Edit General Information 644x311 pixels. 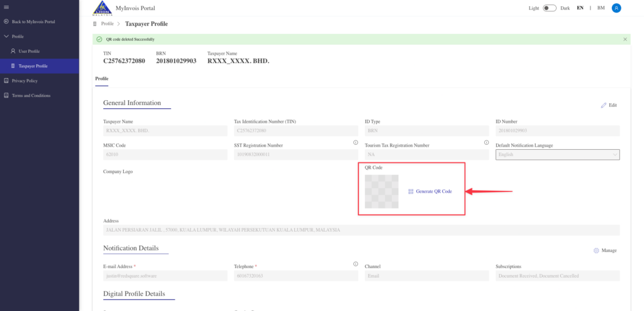(609, 105)
